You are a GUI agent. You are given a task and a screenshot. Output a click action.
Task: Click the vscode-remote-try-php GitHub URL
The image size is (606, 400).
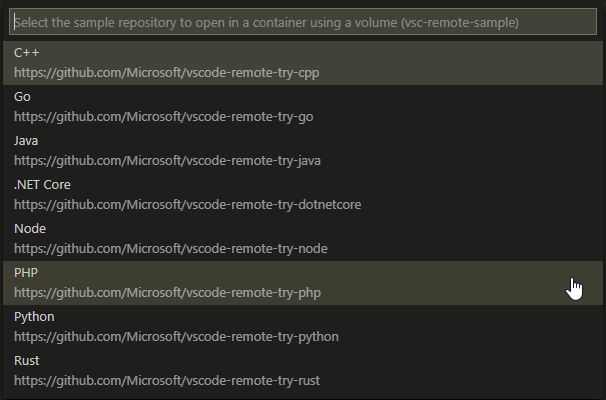(168, 293)
